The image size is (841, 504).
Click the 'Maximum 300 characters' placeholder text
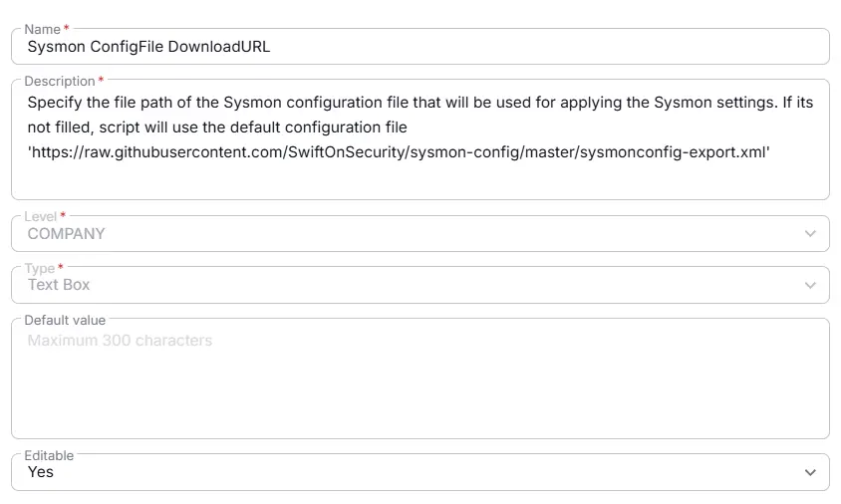tap(120, 341)
